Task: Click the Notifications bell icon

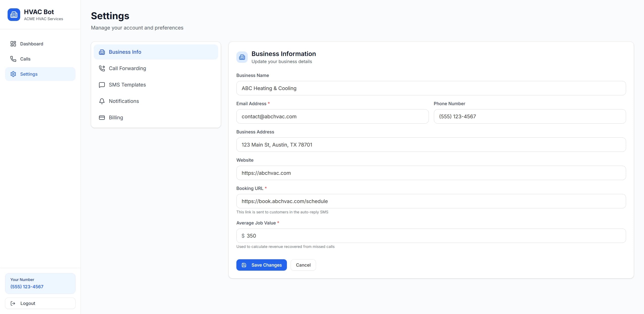Action: [102, 101]
